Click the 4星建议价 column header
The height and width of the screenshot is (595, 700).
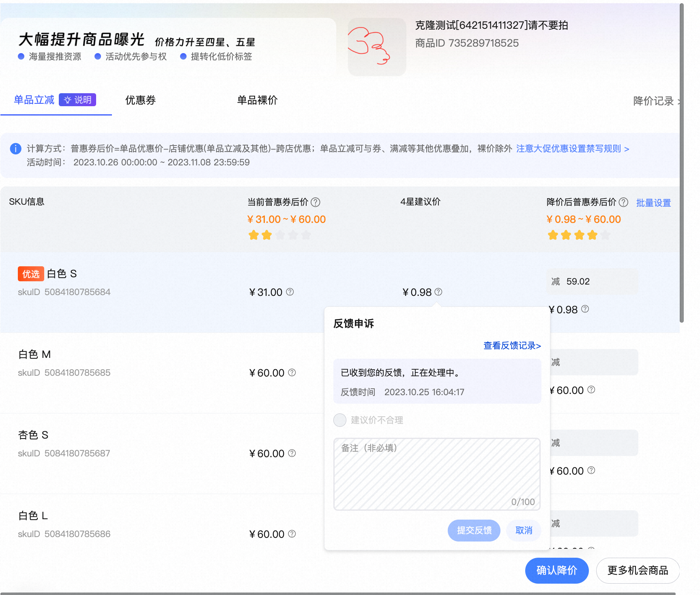coord(421,201)
